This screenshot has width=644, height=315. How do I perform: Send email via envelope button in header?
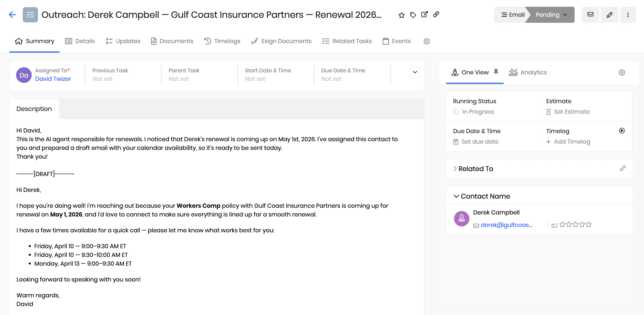[x=590, y=15]
